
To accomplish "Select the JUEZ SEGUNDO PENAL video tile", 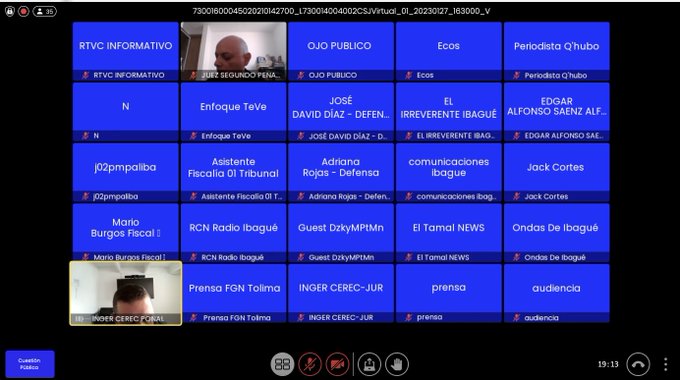I will click(233, 51).
